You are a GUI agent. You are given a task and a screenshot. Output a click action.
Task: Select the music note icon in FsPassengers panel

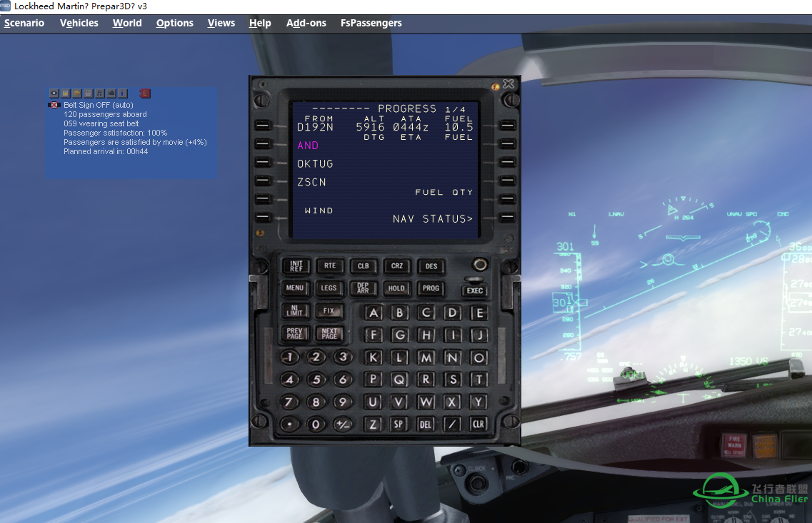pyautogui.click(x=99, y=93)
